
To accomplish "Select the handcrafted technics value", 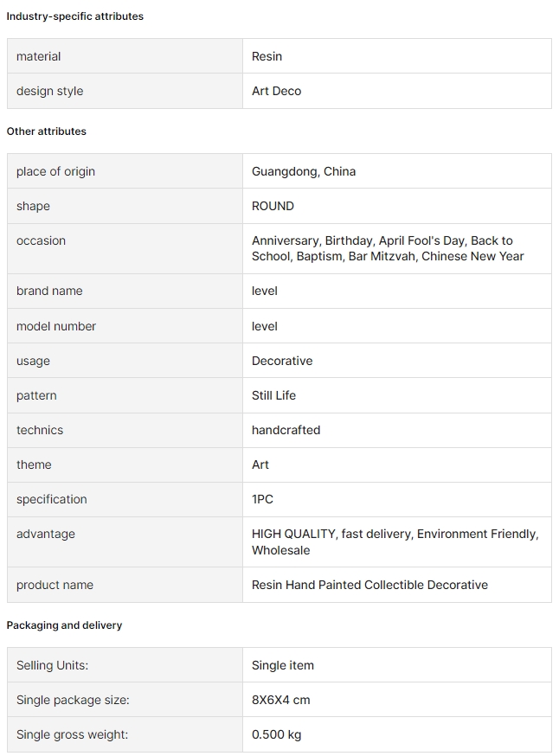I will [286, 431].
